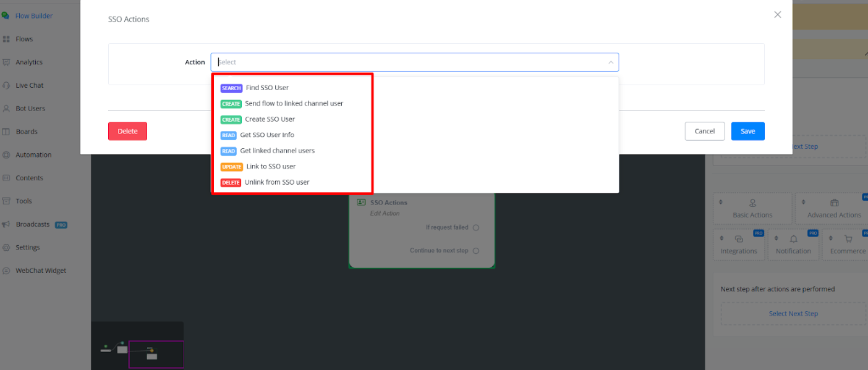Click the Broadcasts megaphone icon

click(x=6, y=224)
